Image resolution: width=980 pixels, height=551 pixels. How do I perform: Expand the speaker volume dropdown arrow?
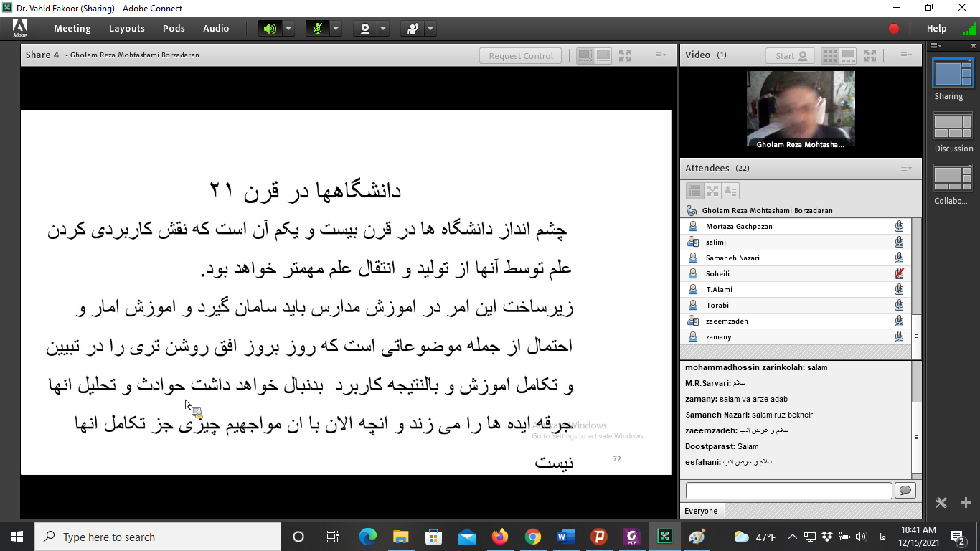(x=288, y=29)
